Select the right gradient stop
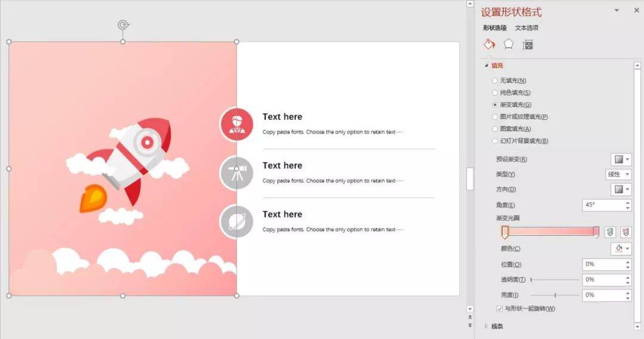The width and height of the screenshot is (644, 339). pyautogui.click(x=596, y=232)
